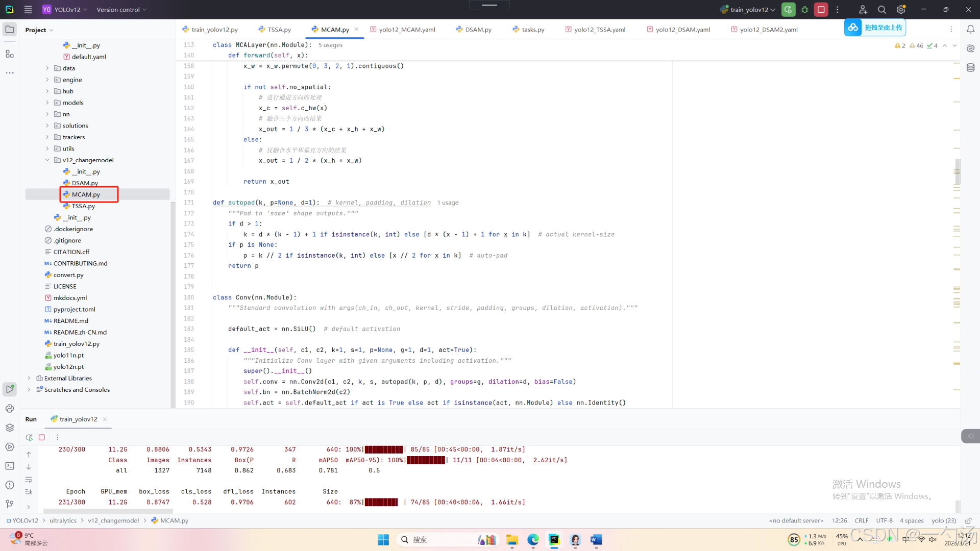This screenshot has width=980, height=551.
Task: Toggle read-only lock icon in status bar
Action: pyautogui.click(x=968, y=520)
